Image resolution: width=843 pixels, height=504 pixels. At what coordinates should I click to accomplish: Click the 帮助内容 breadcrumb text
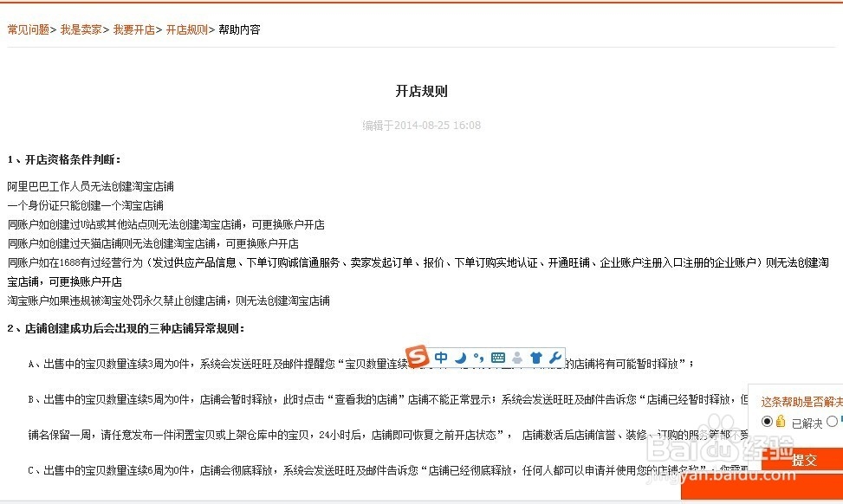click(239, 29)
